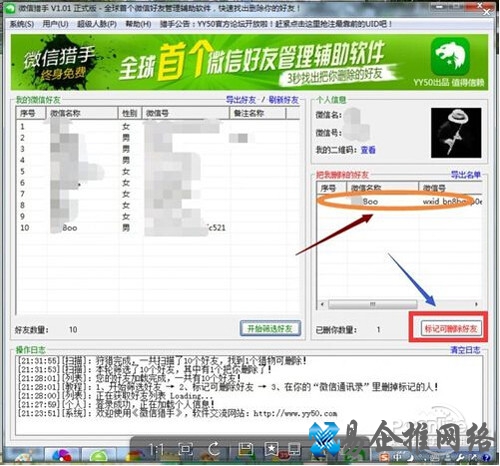Image resolution: width=500 pixels, height=466 pixels.
Task: Click the star favorite viewer icon
Action: 271,449
